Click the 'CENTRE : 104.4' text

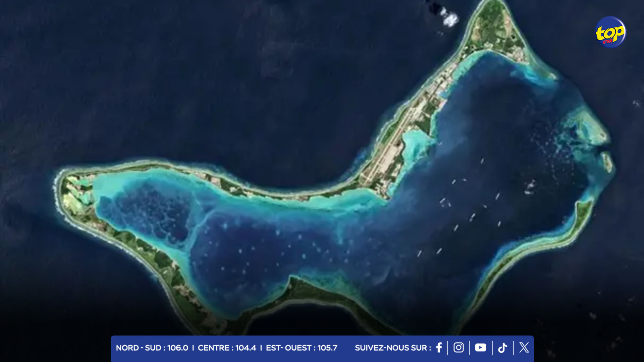[x=227, y=348]
